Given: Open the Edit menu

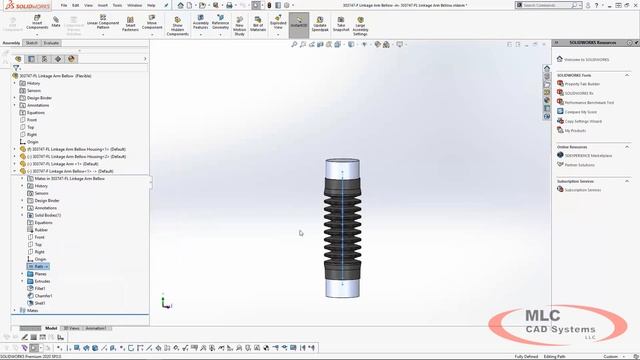Looking at the screenshot, I should coord(76,5).
